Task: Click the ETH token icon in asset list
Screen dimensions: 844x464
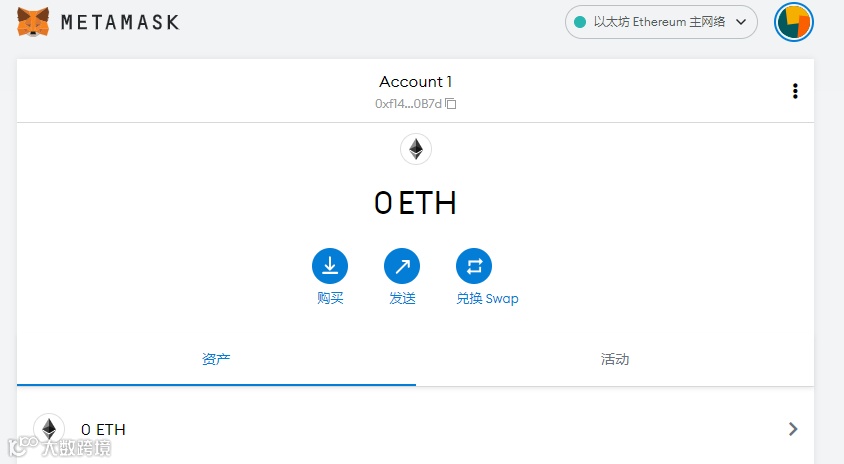Action: (49, 429)
